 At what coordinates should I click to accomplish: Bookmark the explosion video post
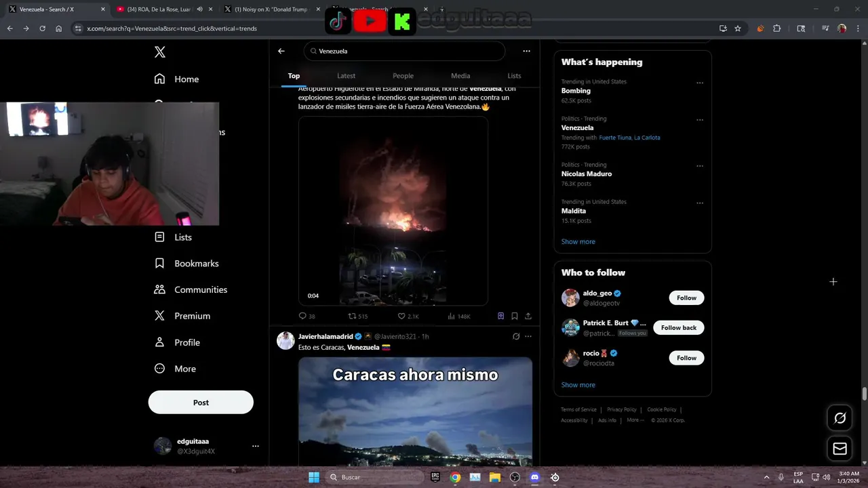click(515, 316)
